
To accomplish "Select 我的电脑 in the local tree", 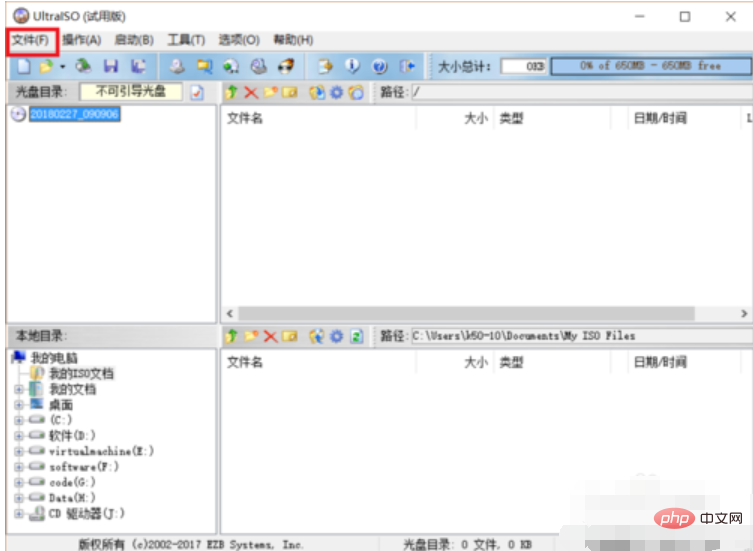I will click(54, 358).
